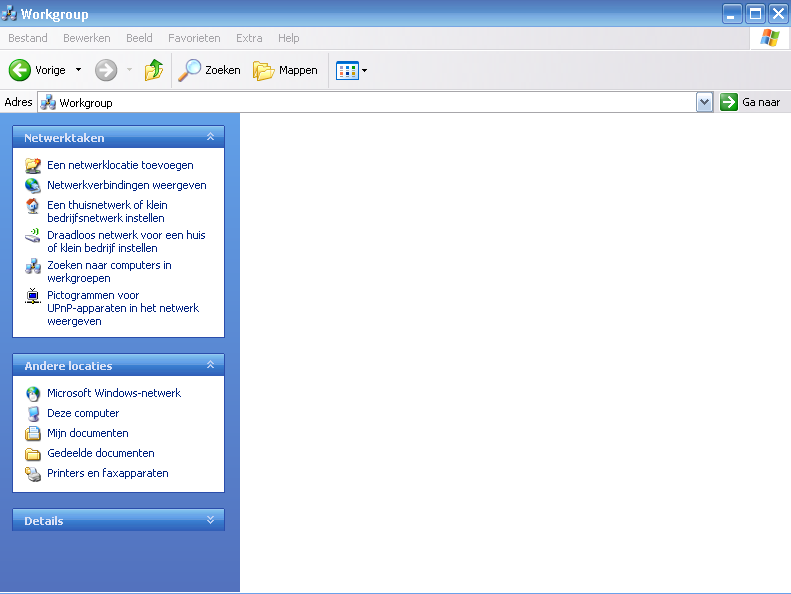Open view options dropdown arrow
This screenshot has width=791, height=594.
[x=364, y=71]
